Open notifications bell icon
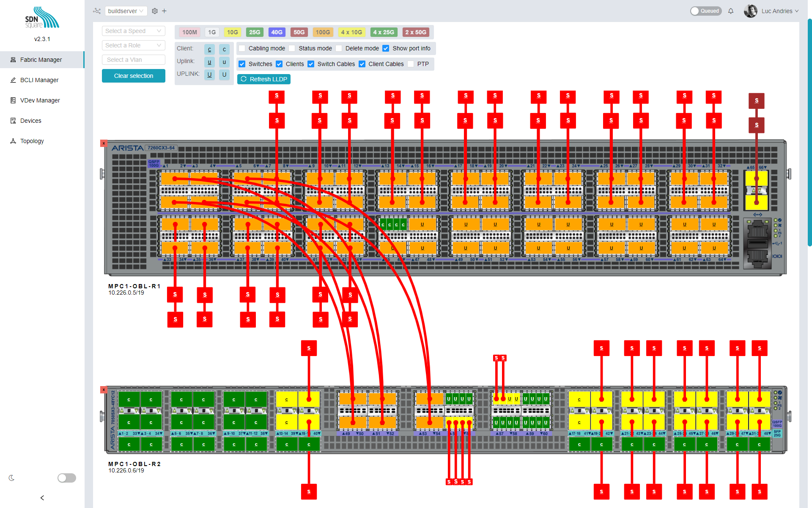The image size is (812, 508). pyautogui.click(x=731, y=11)
